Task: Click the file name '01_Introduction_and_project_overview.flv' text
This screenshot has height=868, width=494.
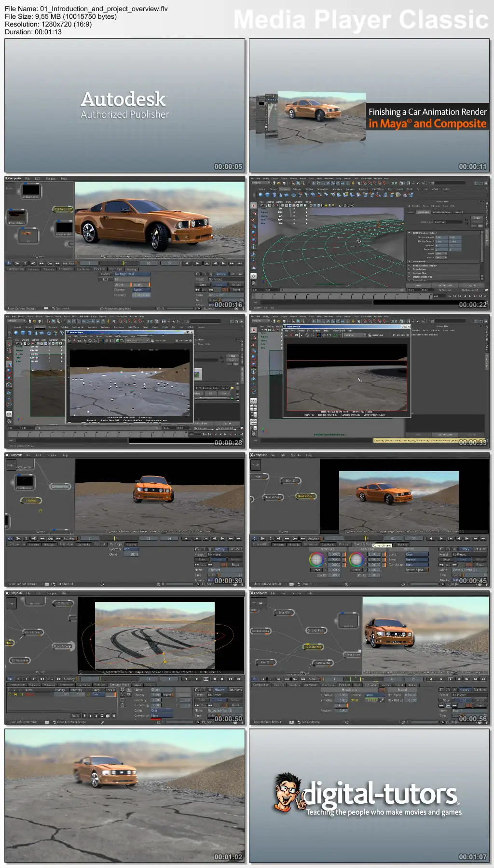Action: (x=104, y=9)
